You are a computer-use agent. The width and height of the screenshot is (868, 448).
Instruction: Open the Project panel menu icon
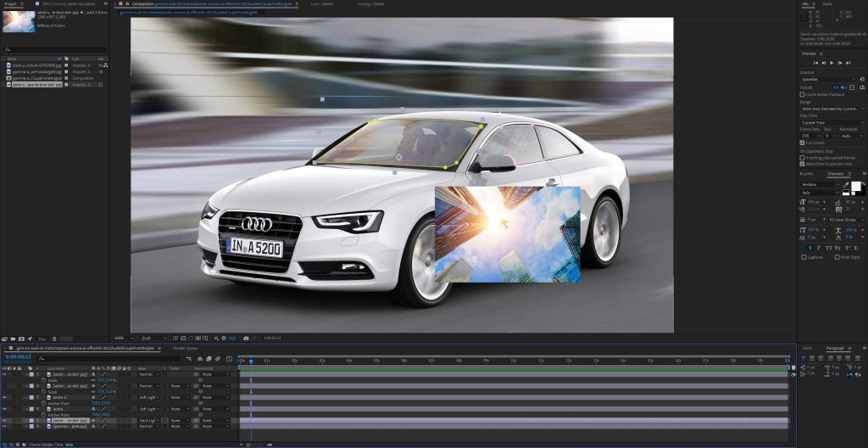(x=23, y=4)
